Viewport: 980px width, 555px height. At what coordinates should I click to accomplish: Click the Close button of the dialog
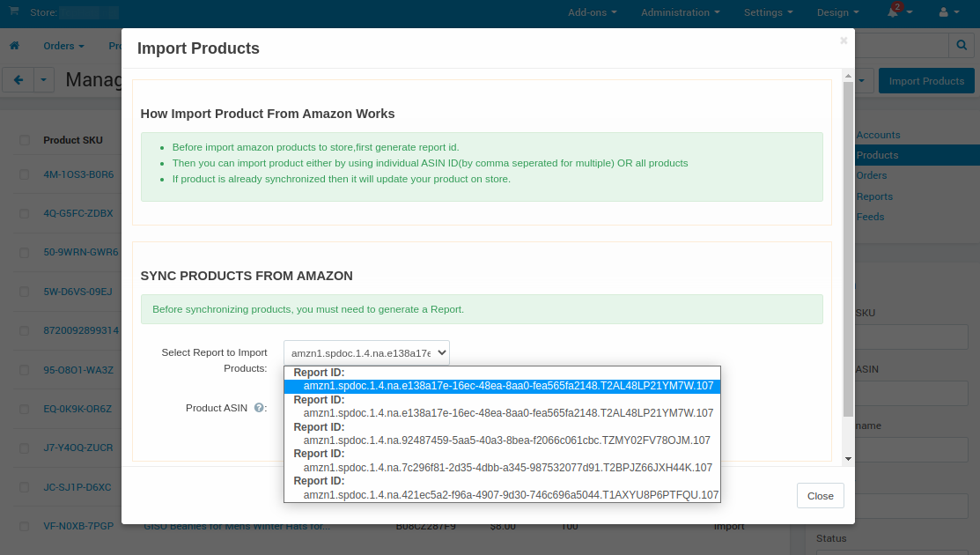point(820,495)
